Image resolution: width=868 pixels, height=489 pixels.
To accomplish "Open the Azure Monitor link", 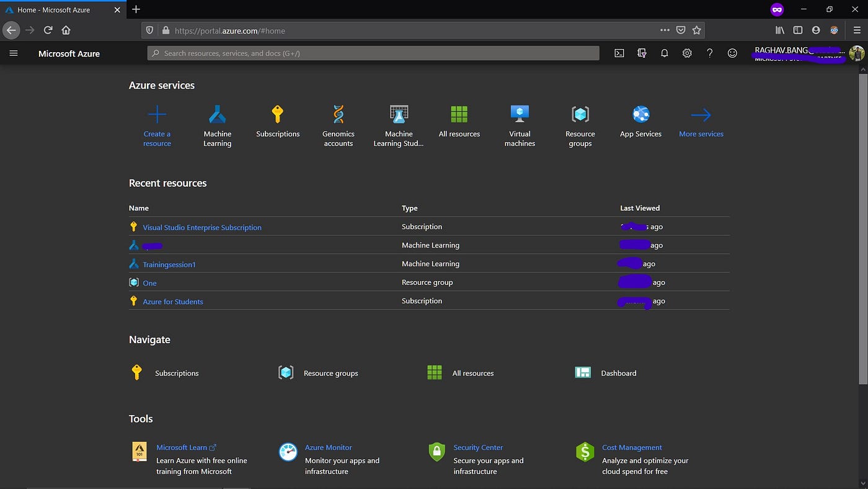I will 329,447.
